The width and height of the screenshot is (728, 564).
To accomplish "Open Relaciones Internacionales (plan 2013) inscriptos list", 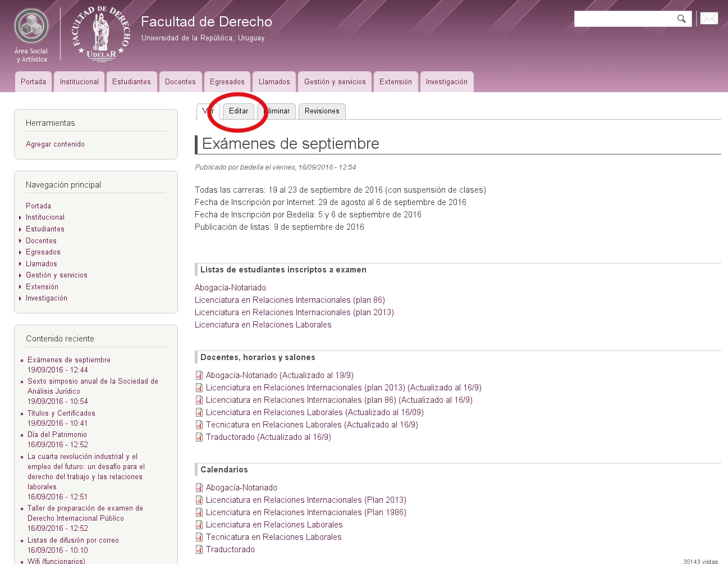I will [294, 312].
